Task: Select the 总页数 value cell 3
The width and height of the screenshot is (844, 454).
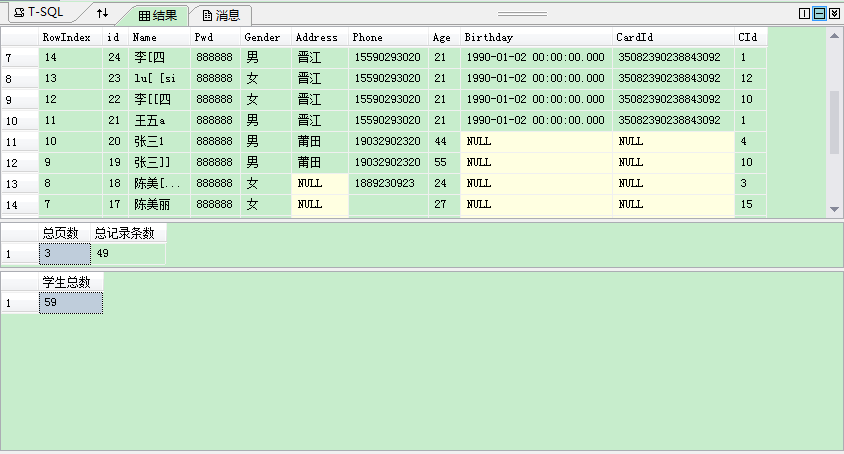Action: [65, 254]
